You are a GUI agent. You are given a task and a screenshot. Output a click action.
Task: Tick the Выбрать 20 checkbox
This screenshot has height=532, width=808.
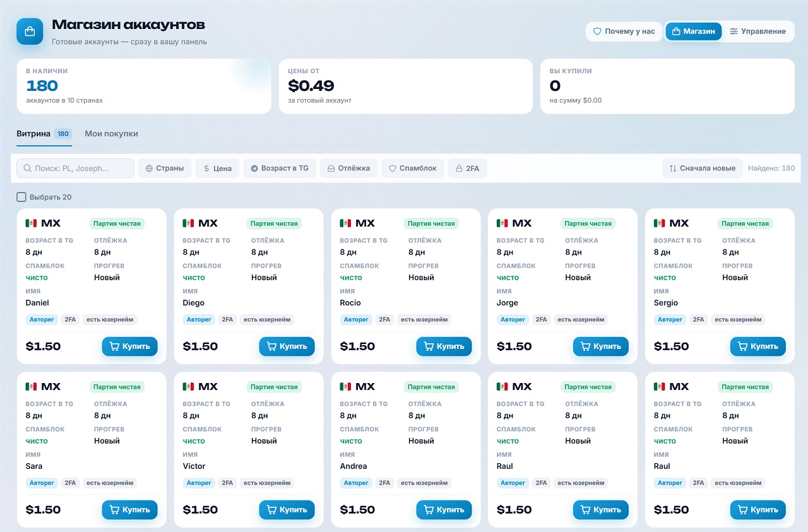21,197
